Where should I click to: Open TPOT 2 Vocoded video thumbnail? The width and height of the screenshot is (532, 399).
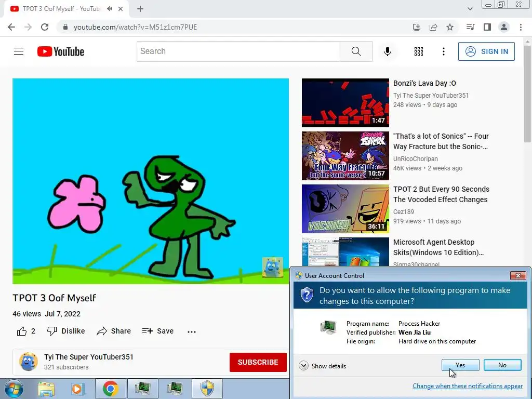click(345, 209)
